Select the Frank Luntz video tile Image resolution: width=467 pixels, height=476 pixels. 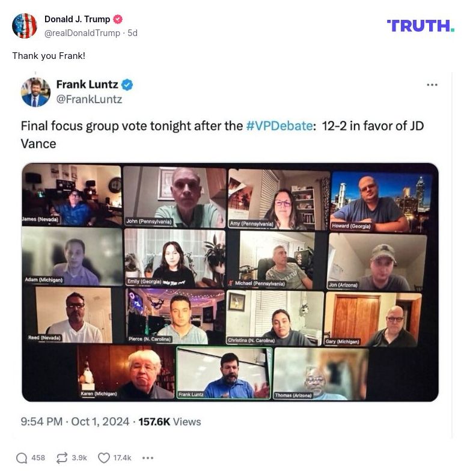coord(224,373)
